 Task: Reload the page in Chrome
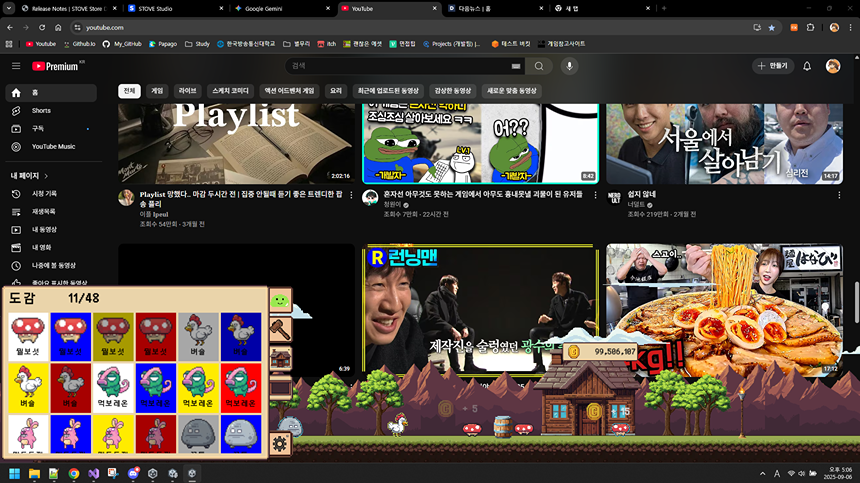tap(42, 27)
